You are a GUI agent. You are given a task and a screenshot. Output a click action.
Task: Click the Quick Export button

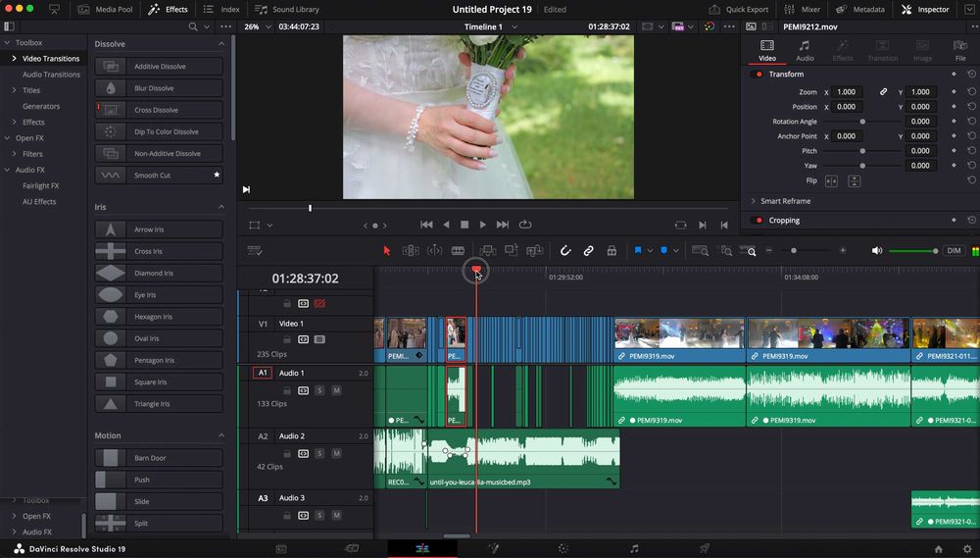tap(739, 10)
